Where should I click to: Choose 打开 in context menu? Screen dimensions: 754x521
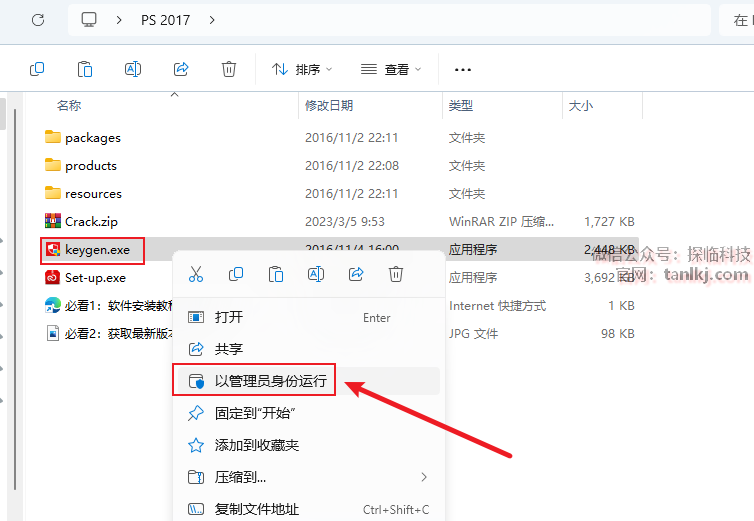click(308, 317)
